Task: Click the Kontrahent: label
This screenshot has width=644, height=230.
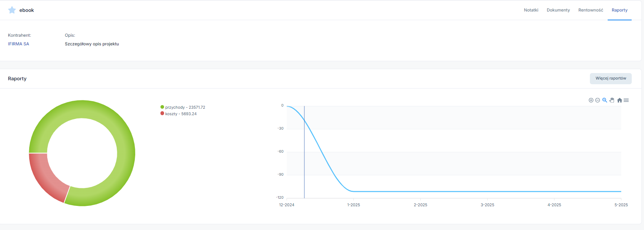Action: [x=19, y=35]
